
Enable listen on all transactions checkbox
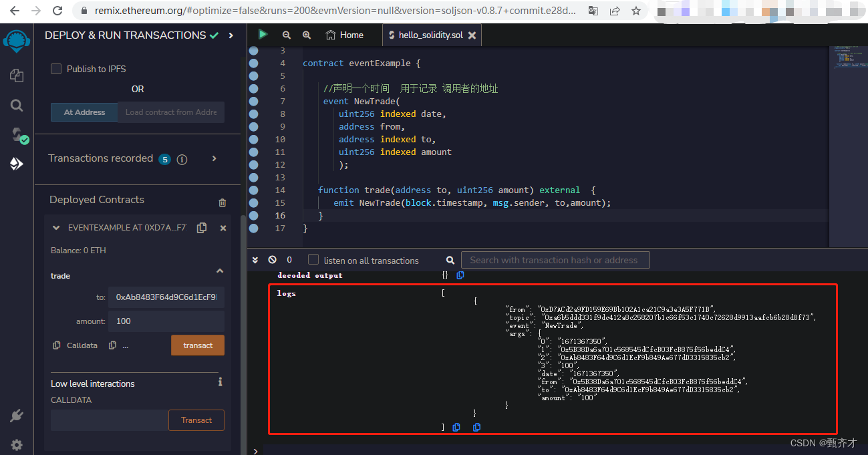pos(313,259)
